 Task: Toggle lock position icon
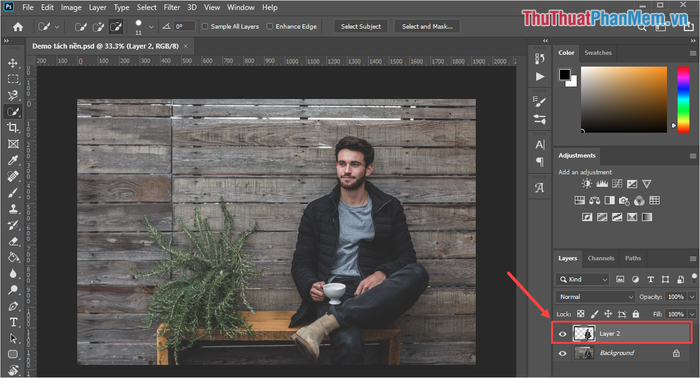tap(608, 314)
